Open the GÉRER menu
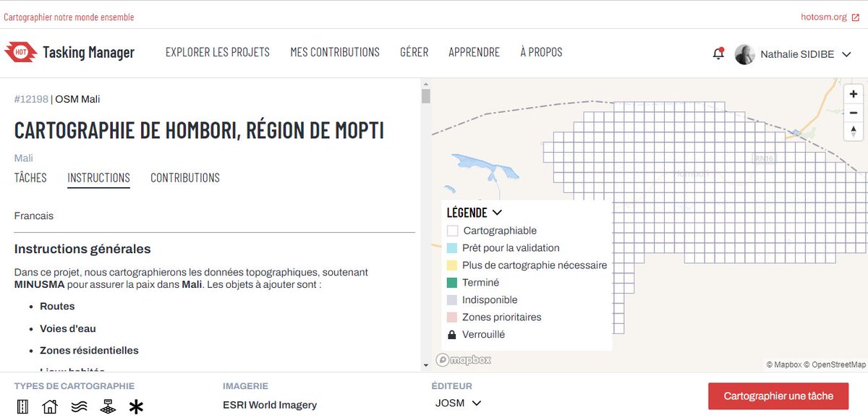Image resolution: width=868 pixels, height=418 pixels. coord(414,52)
